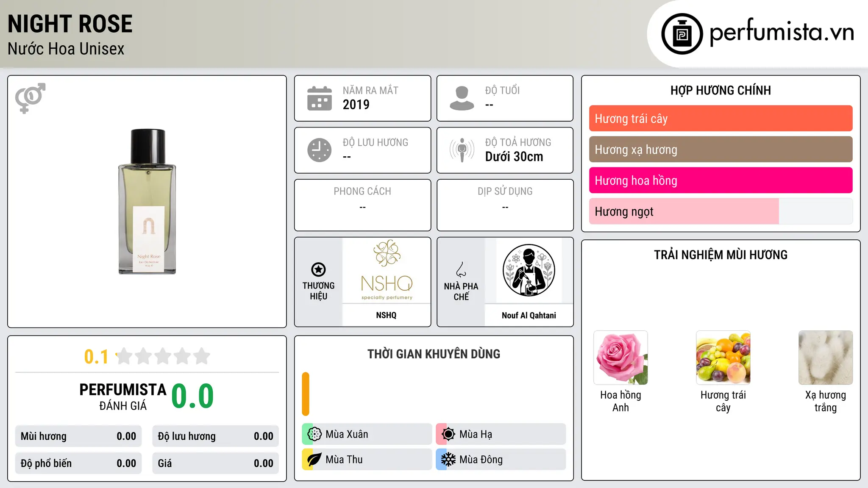
Task: Select the Mùa Đông season row
Action: (x=501, y=460)
